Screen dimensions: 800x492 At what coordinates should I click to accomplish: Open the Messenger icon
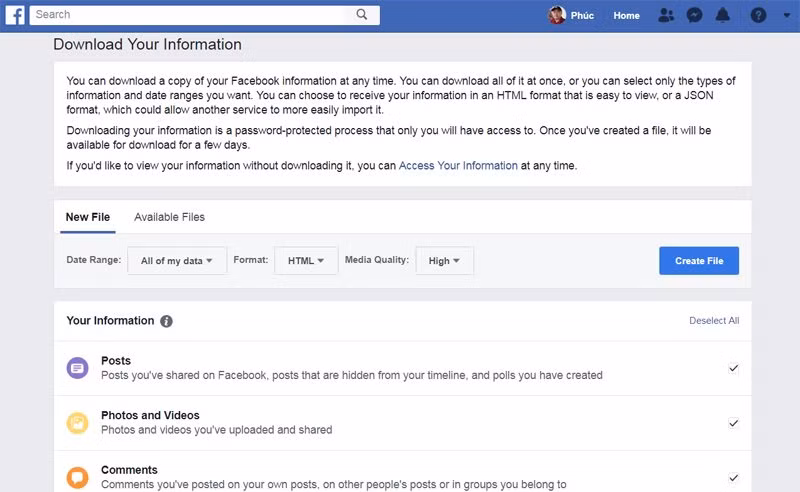pyautogui.click(x=694, y=15)
